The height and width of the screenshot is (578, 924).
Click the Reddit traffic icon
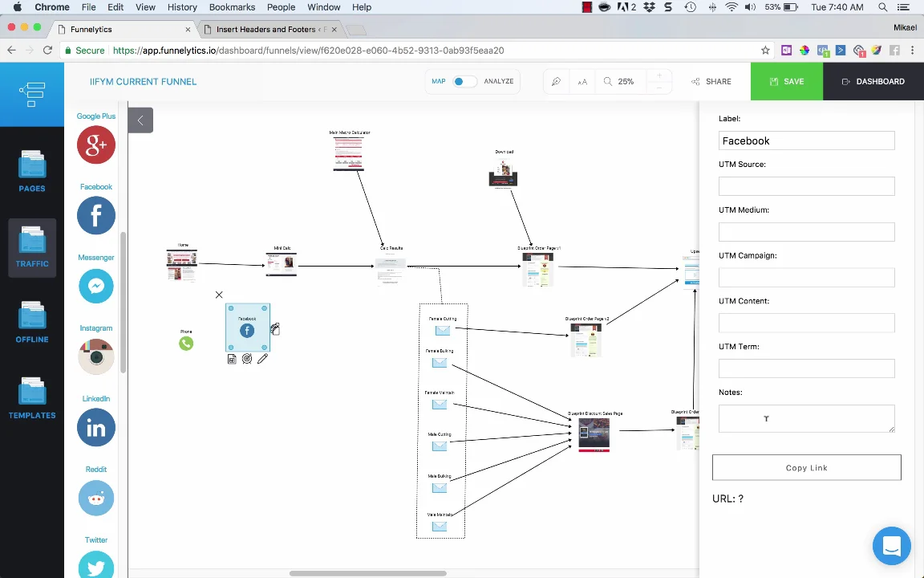[x=96, y=498]
